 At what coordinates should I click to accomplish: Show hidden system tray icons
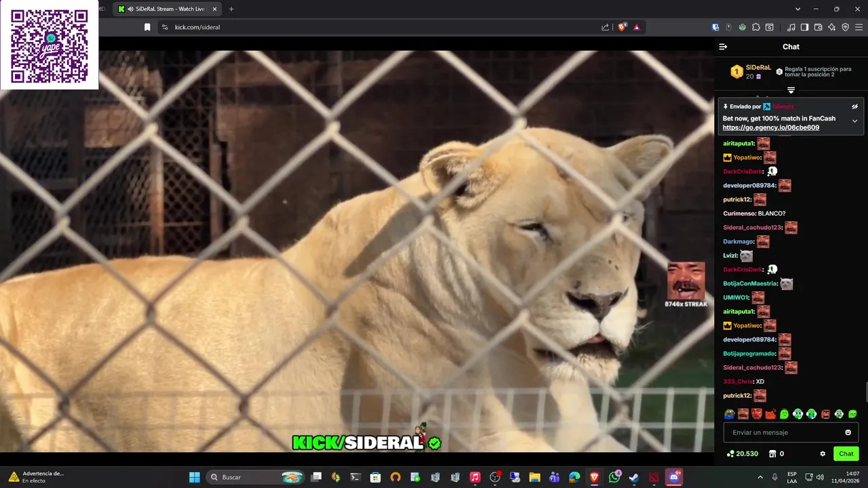coord(759,477)
